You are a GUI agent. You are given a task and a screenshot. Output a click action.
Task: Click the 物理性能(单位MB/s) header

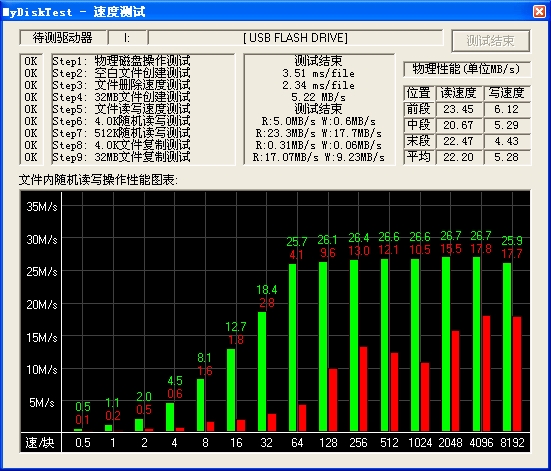(466, 69)
